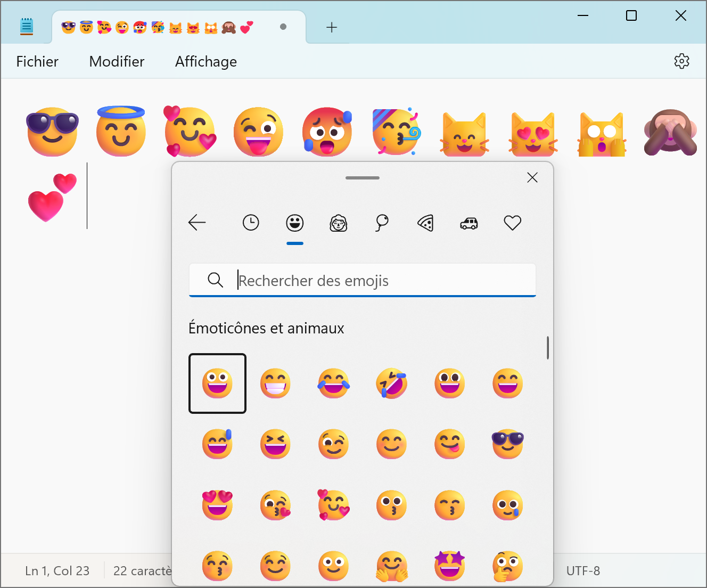The image size is (707, 588).
Task: Insert the face savoring food emoji
Action: pos(450,444)
